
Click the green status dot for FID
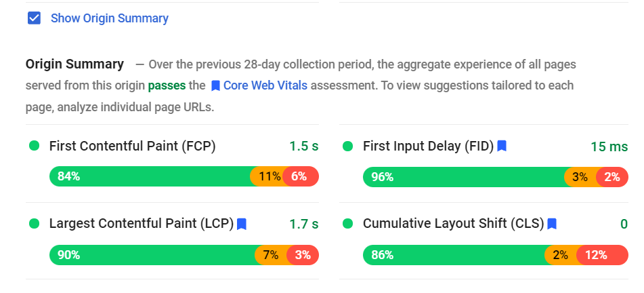point(348,146)
